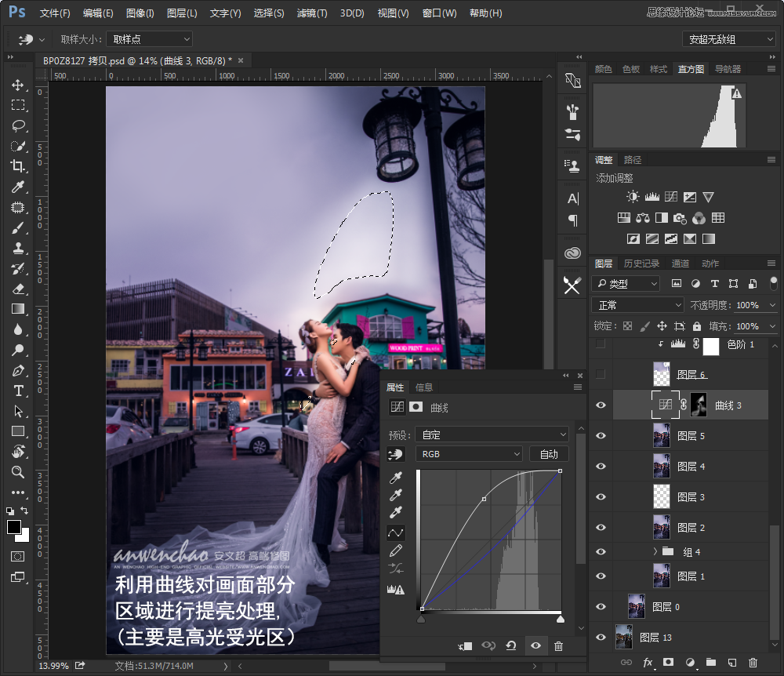Open the RGB channel dropdown
The image size is (784, 676).
[x=469, y=454]
